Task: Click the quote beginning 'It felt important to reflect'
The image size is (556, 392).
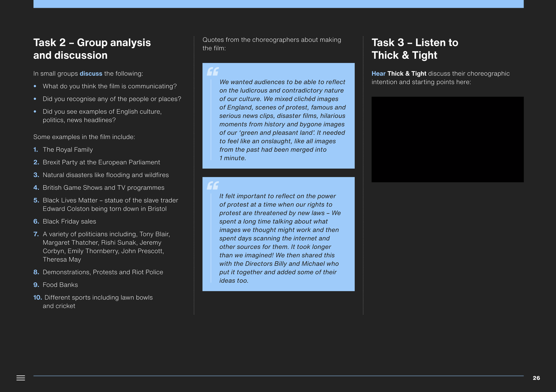Action: pos(280,238)
